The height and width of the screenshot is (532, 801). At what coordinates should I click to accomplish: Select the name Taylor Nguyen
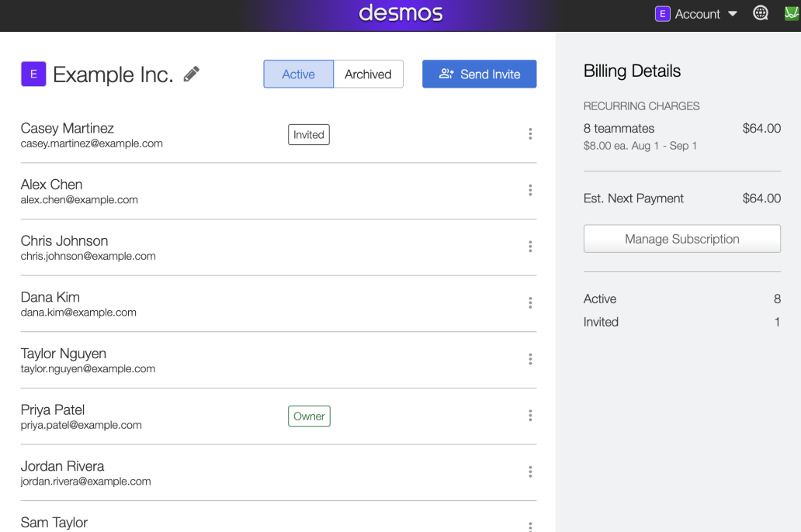click(x=64, y=354)
